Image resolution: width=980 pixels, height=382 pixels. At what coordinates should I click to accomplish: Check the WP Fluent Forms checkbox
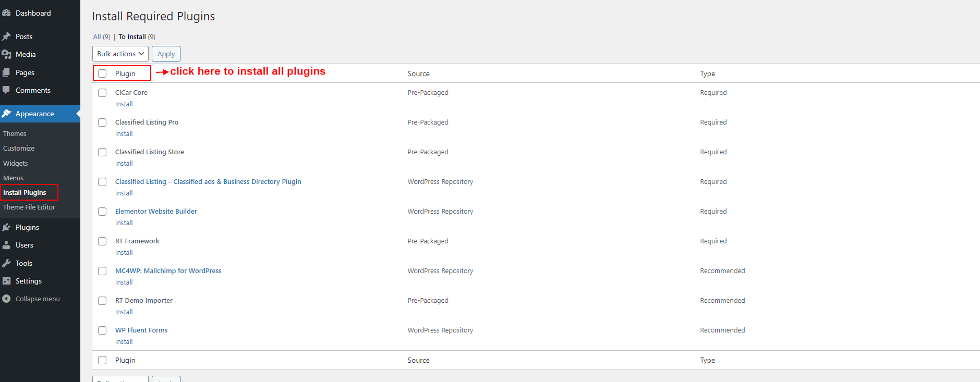pyautogui.click(x=102, y=330)
